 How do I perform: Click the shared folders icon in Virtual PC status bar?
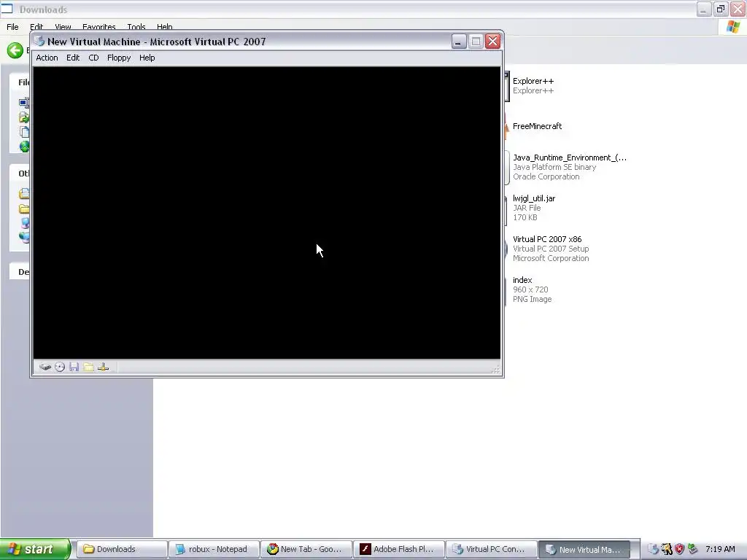88,367
